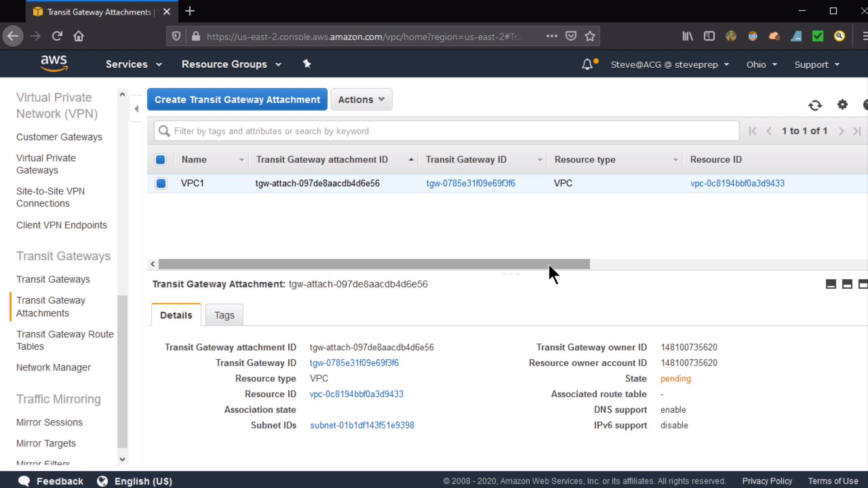Collapse the left navigation pane arrow
This screenshot has height=488, width=868.
137,108
